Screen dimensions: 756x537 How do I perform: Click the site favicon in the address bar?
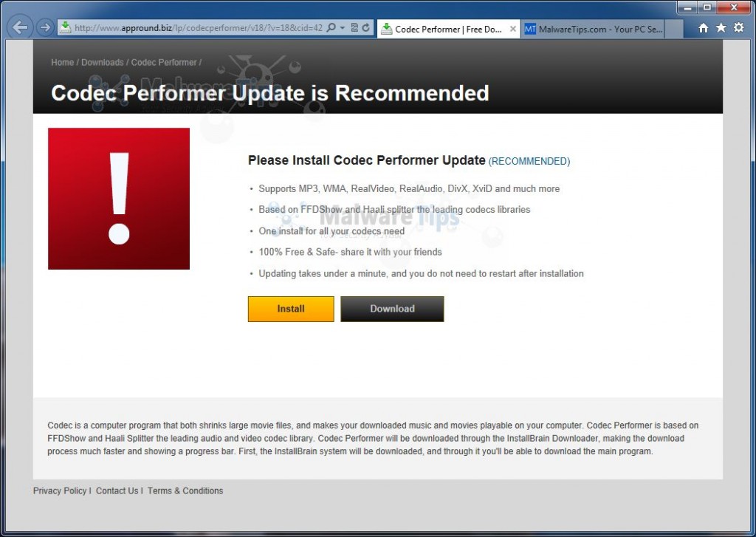pyautogui.click(x=65, y=27)
